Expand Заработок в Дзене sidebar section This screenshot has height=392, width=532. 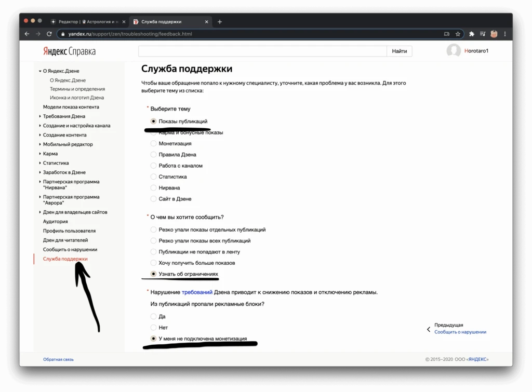[40, 172]
